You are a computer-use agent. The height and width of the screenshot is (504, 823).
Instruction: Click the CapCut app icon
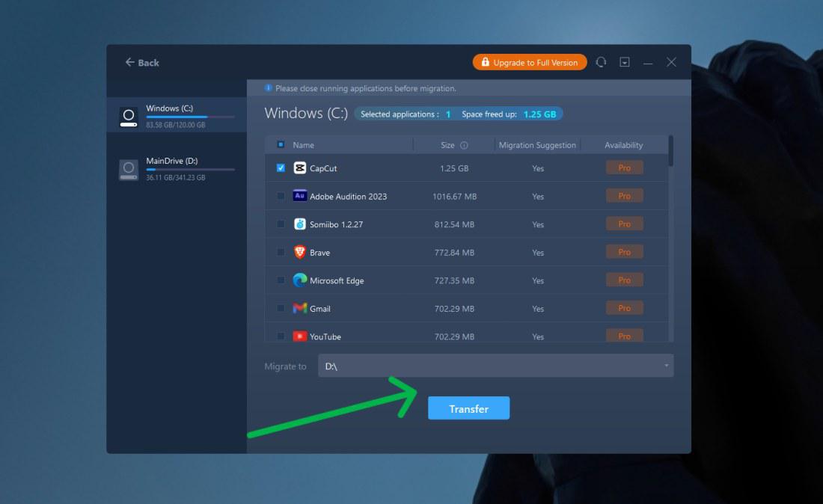point(300,168)
